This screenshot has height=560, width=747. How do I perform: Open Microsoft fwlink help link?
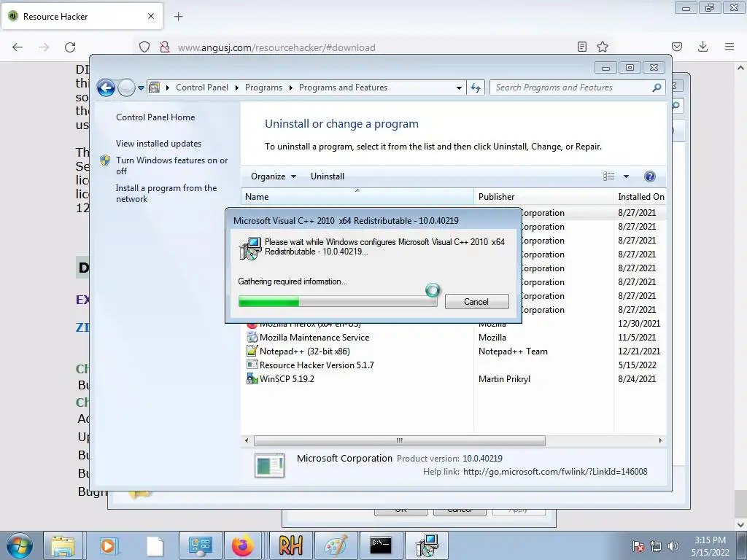point(555,472)
